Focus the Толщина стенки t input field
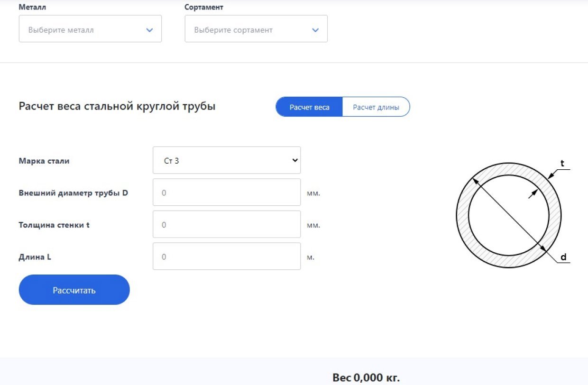The width and height of the screenshot is (588, 385). pos(227,224)
